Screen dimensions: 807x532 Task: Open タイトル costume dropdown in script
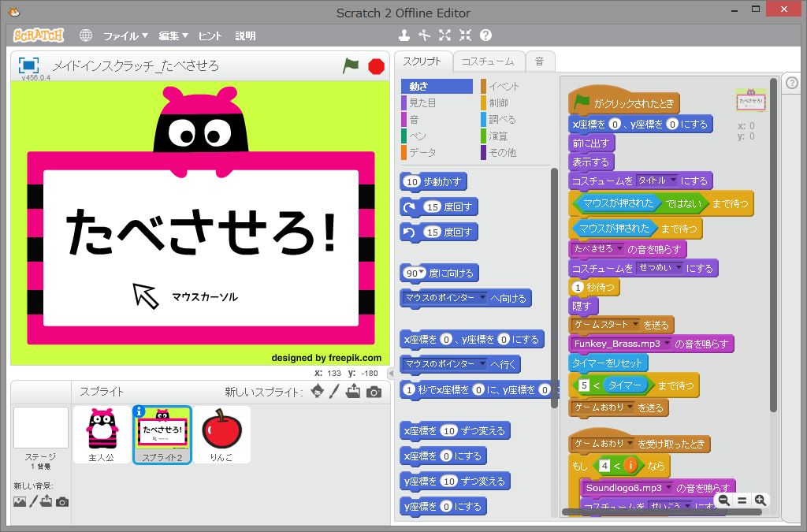click(673, 180)
